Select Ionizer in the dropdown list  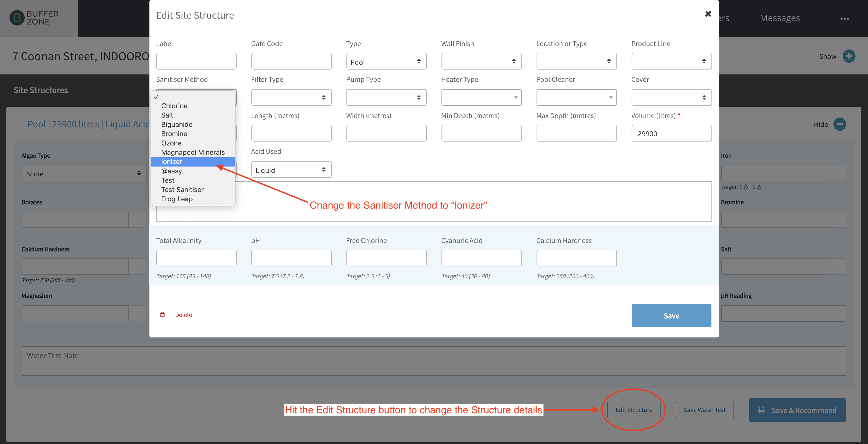tap(193, 162)
